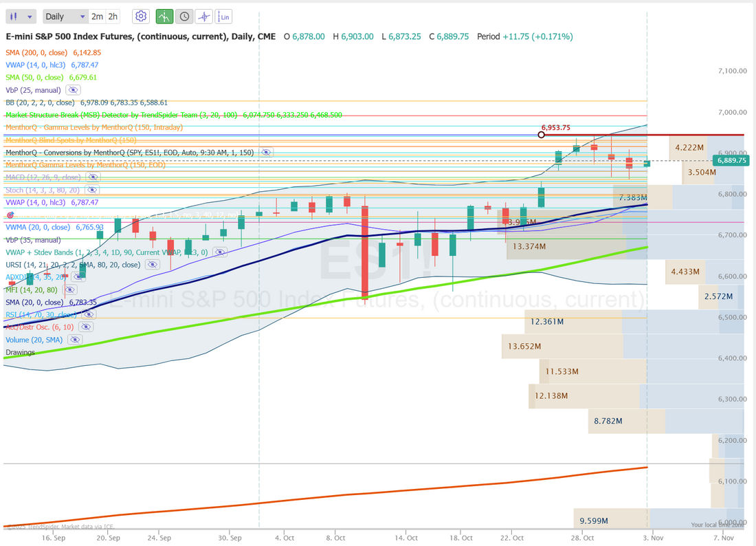The height and width of the screenshot is (546, 756).
Task: Switch the Lin price scale icon
Action: click(223, 17)
